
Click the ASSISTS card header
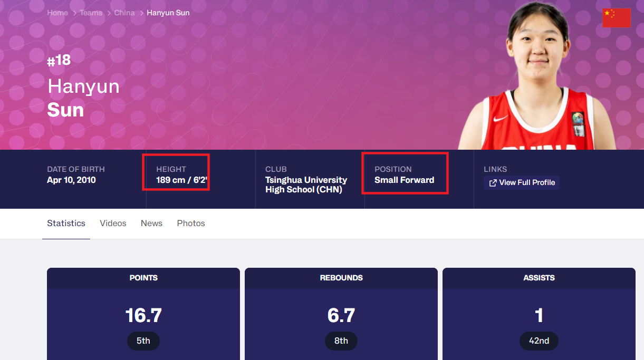click(539, 278)
